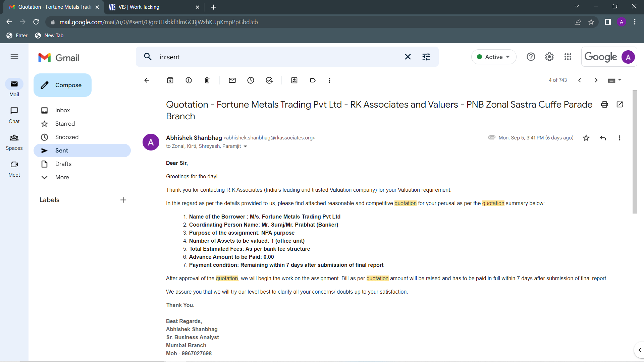
Task: Switch to Mail in the left rail
Action: (14, 87)
